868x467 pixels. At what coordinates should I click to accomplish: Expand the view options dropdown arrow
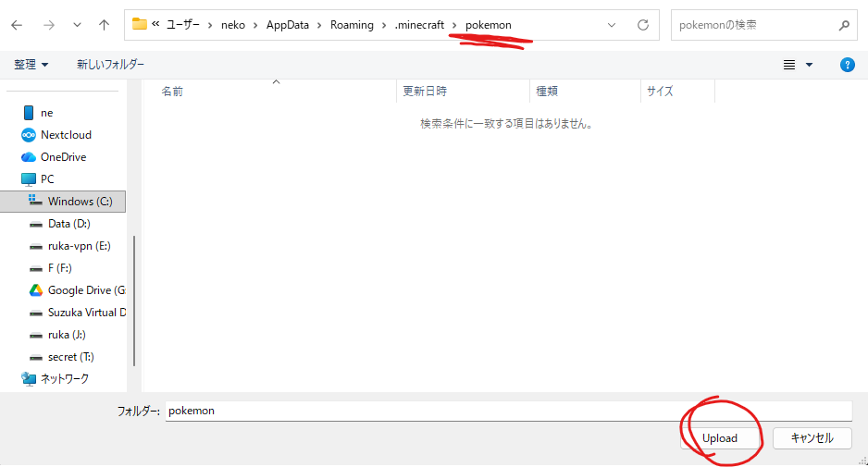point(810,65)
